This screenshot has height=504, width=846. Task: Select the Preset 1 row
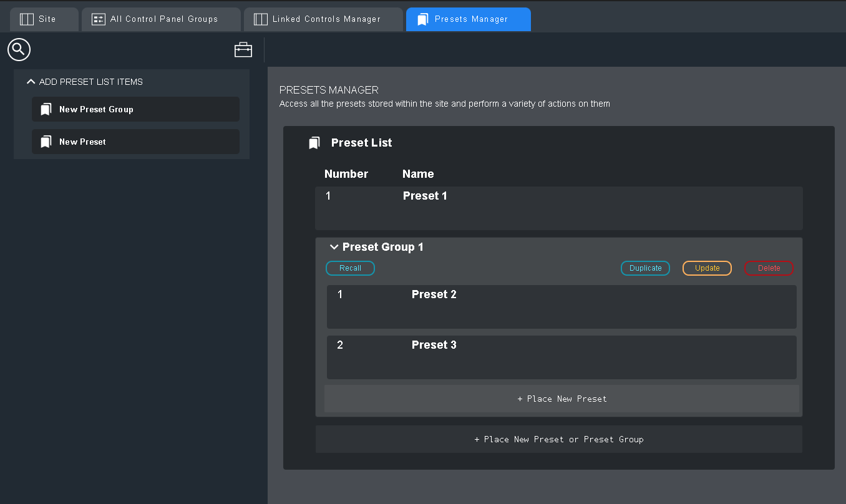coord(559,208)
